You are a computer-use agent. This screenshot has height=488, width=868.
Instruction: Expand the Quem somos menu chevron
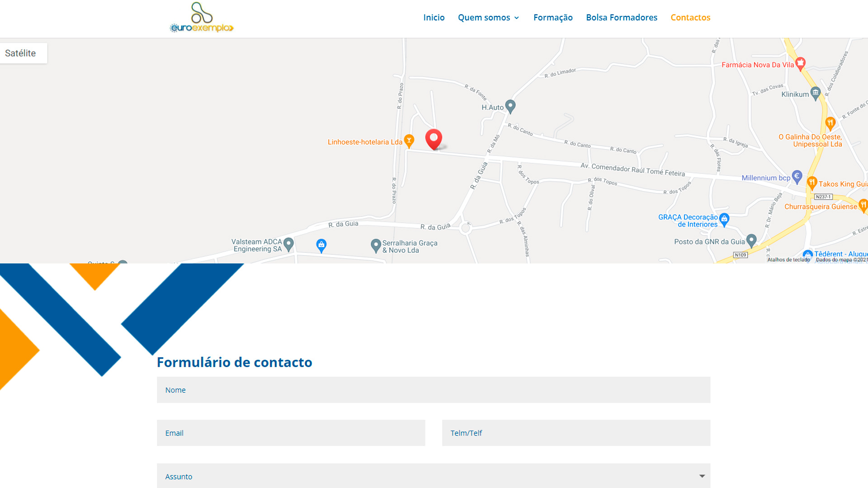(516, 18)
